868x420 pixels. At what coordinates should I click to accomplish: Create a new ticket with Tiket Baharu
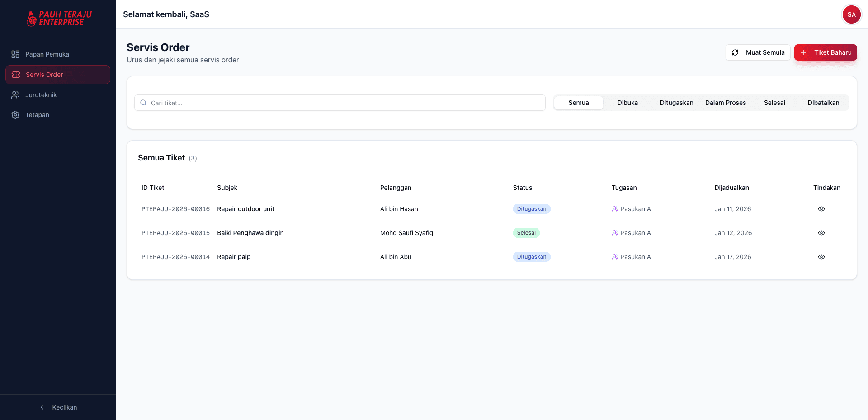(826, 52)
